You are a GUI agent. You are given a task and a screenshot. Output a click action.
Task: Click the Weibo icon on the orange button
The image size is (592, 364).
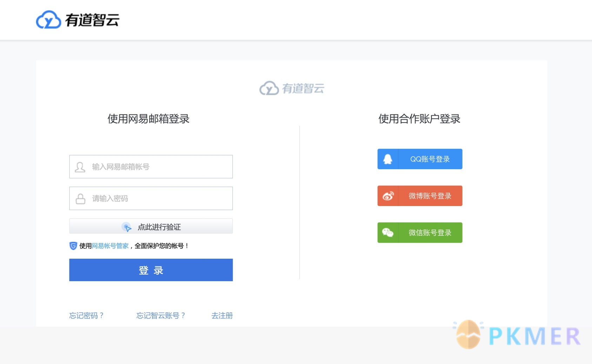point(388,196)
